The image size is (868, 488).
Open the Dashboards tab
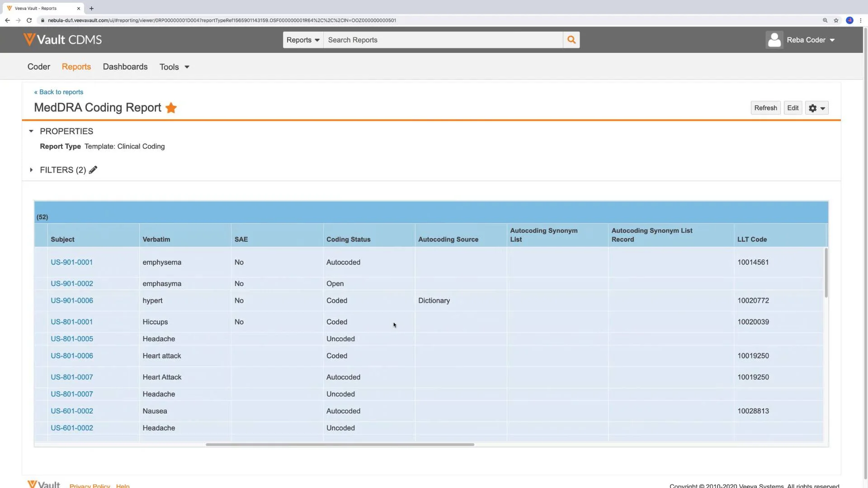click(x=125, y=67)
